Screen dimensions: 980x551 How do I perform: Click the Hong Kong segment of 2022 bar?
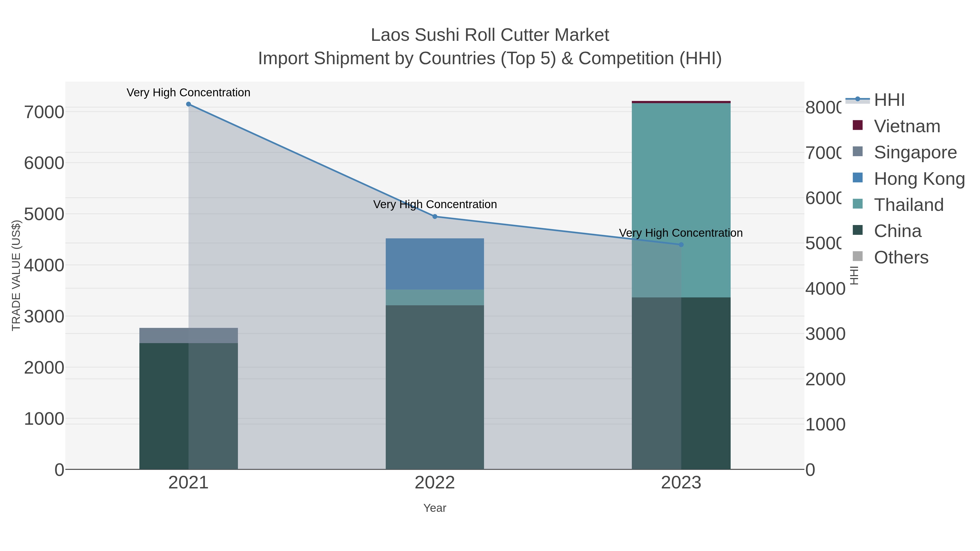(x=435, y=264)
